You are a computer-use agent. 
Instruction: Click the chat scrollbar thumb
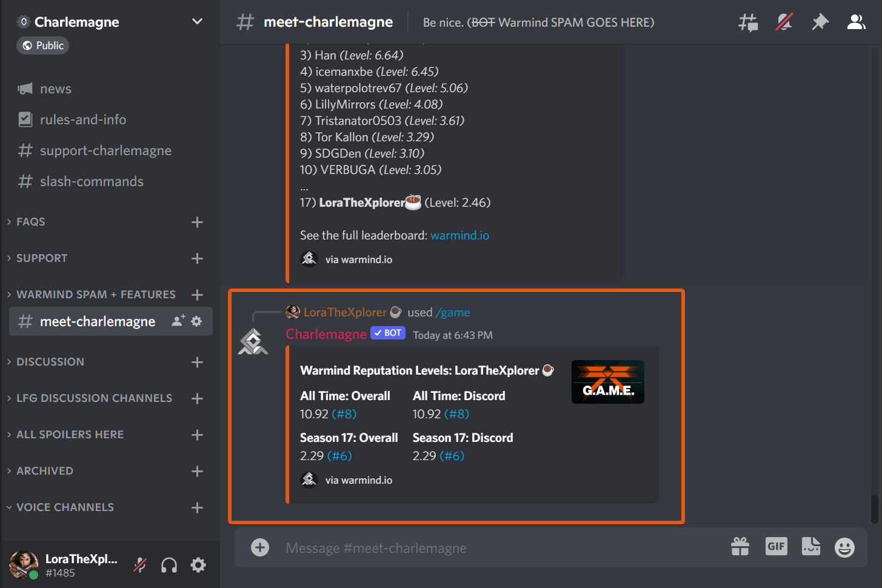pyautogui.click(x=874, y=509)
